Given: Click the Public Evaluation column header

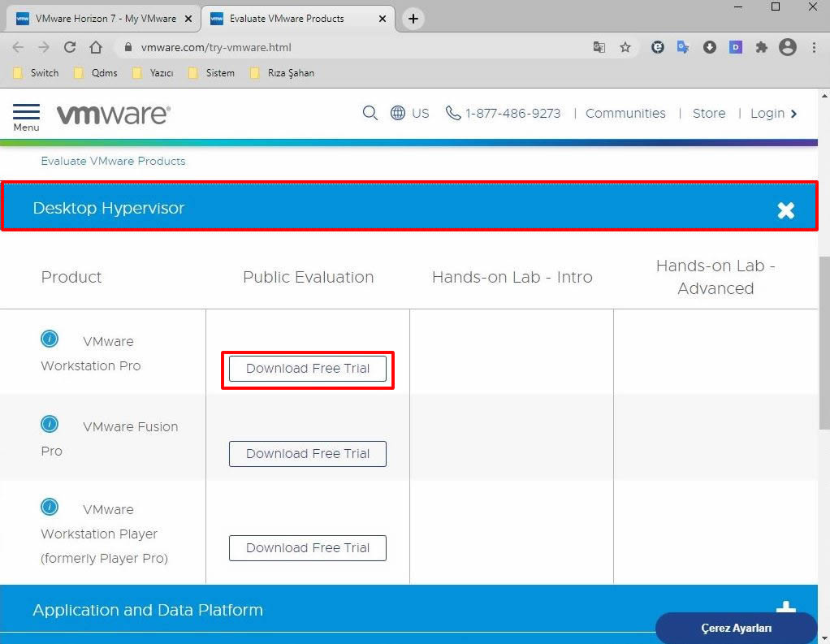Looking at the screenshot, I should (x=308, y=277).
